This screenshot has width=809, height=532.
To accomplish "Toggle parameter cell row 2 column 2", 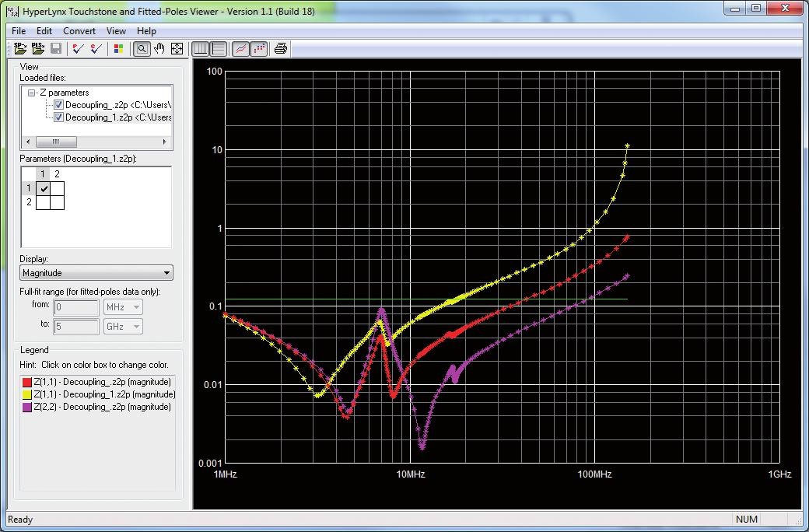I will coord(57,202).
